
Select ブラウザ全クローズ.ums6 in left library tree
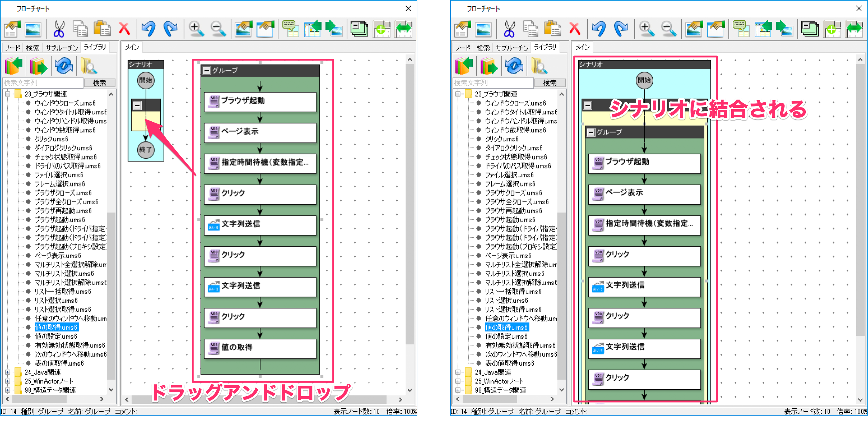coord(66,202)
